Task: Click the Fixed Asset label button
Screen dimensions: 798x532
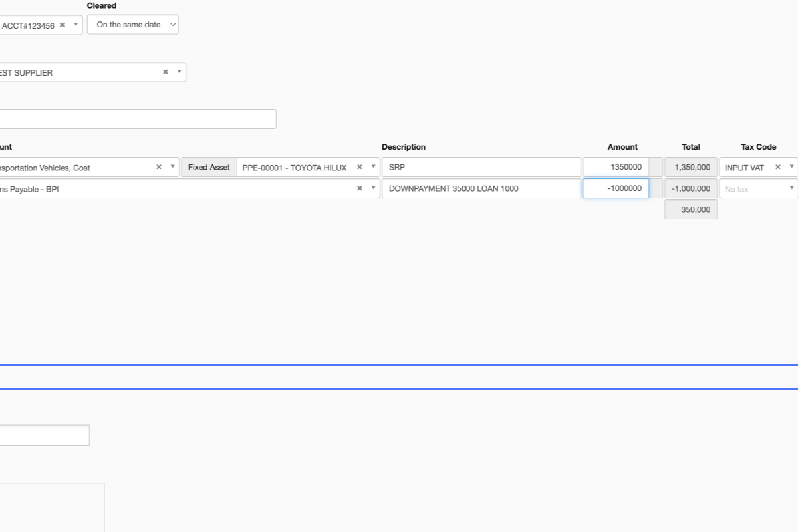Action: click(x=209, y=168)
